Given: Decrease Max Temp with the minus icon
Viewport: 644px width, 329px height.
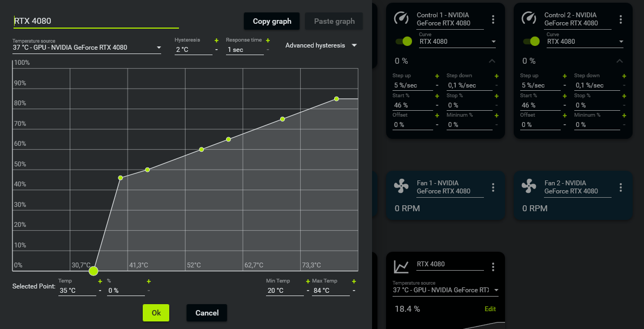Looking at the screenshot, I should pyautogui.click(x=354, y=291).
